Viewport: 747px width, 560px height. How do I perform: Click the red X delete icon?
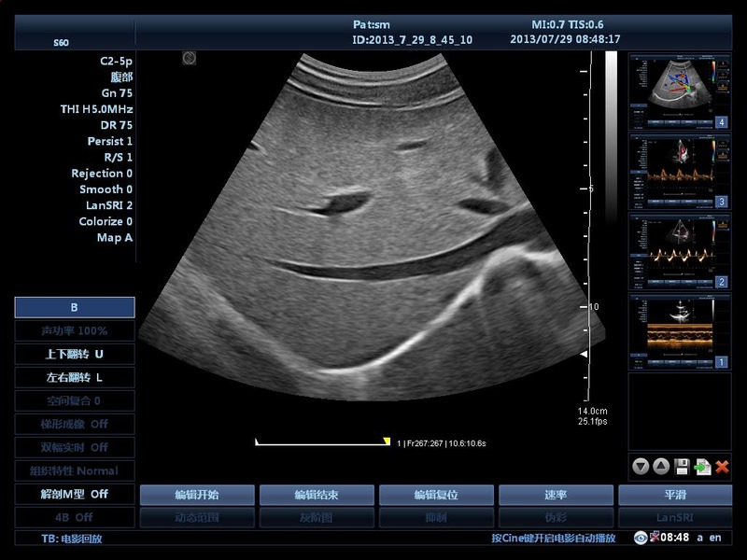coord(722,467)
